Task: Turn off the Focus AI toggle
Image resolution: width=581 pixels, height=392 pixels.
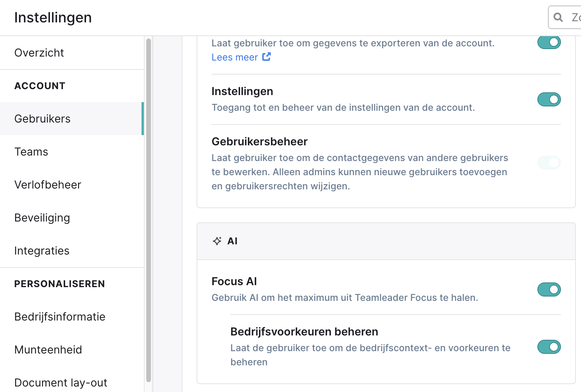Action: pyautogui.click(x=549, y=289)
